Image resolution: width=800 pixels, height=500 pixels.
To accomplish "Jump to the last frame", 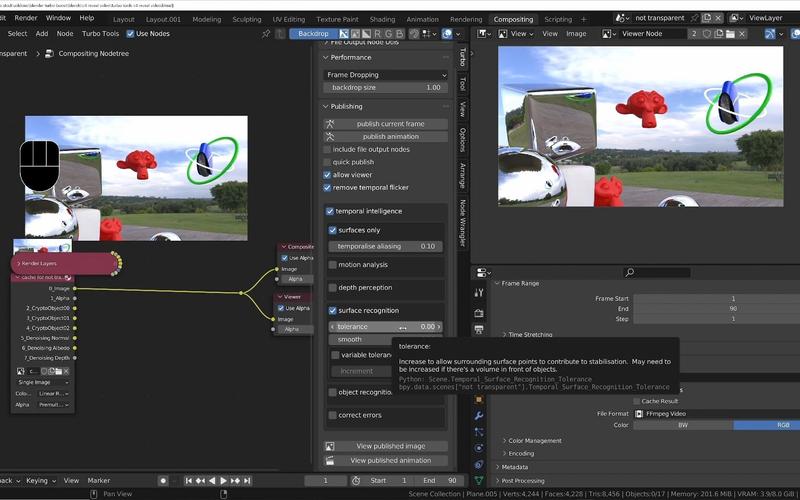I will pyautogui.click(x=247, y=481).
